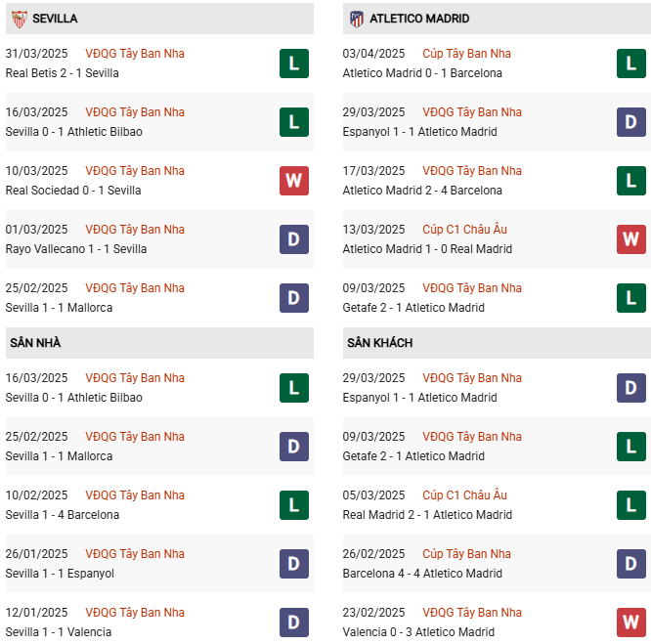Click the D badge for Barcelona 4-4 Atletico Madrid
651x644 pixels.
tap(630, 564)
